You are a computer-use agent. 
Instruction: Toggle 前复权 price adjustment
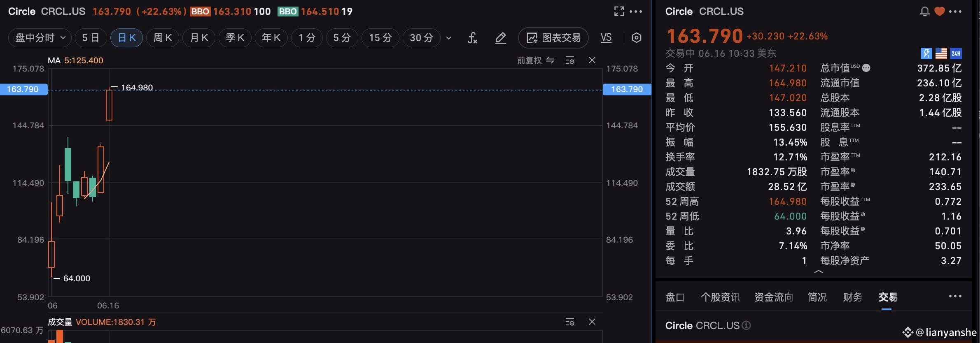(536, 60)
